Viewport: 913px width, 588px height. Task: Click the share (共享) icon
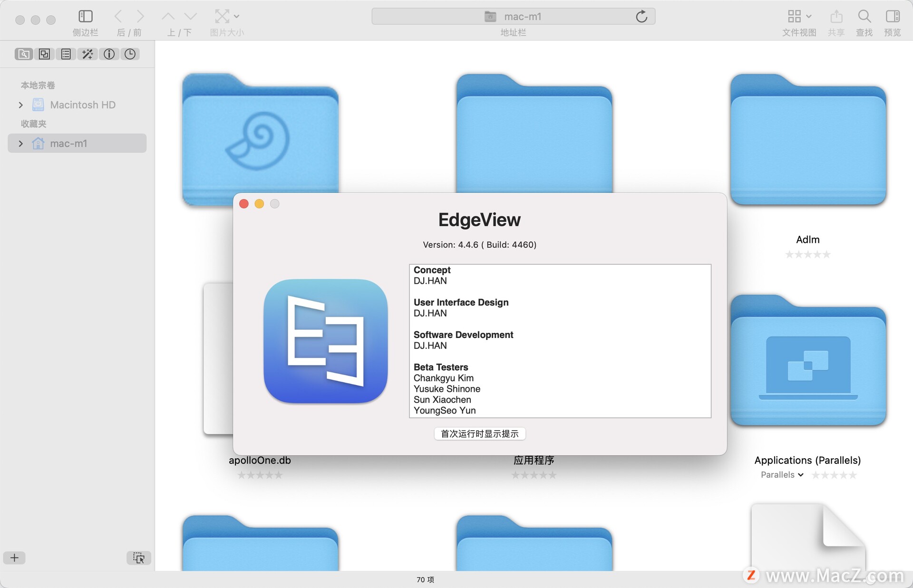836,16
